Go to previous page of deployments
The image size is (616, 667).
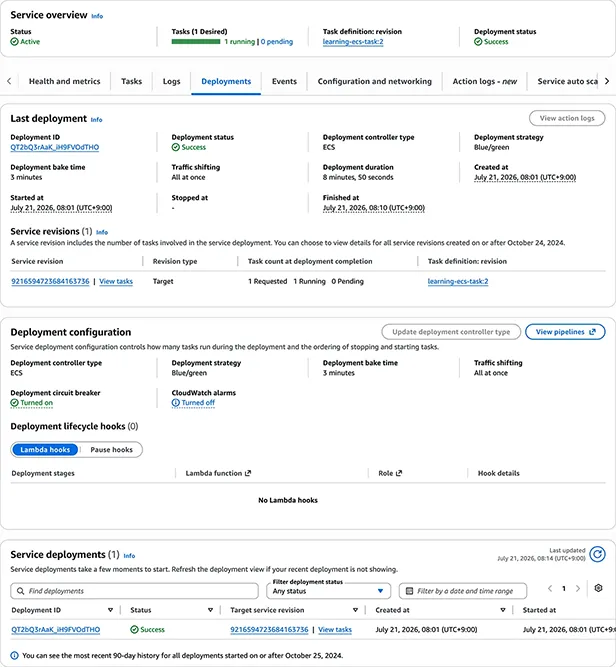[550, 589]
